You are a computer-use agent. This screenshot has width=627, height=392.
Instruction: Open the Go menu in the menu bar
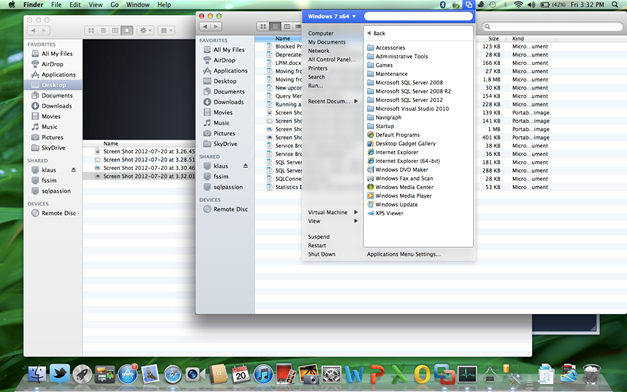(115, 5)
